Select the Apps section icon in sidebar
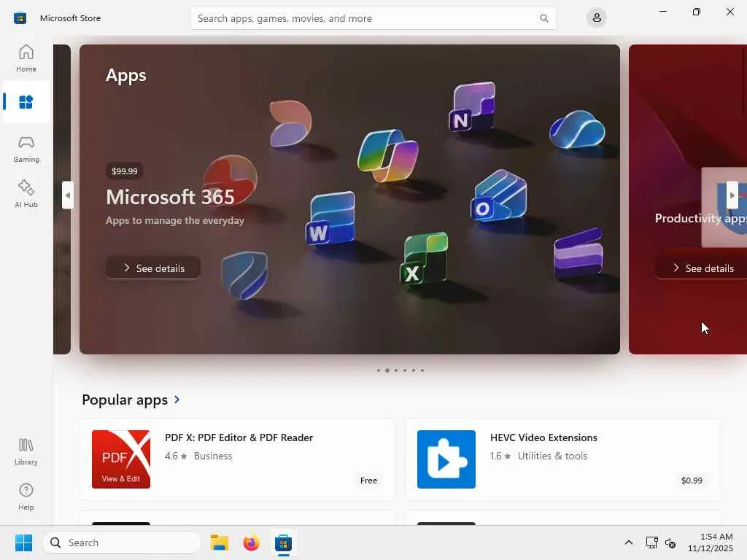The height and width of the screenshot is (560, 747). pos(26,102)
